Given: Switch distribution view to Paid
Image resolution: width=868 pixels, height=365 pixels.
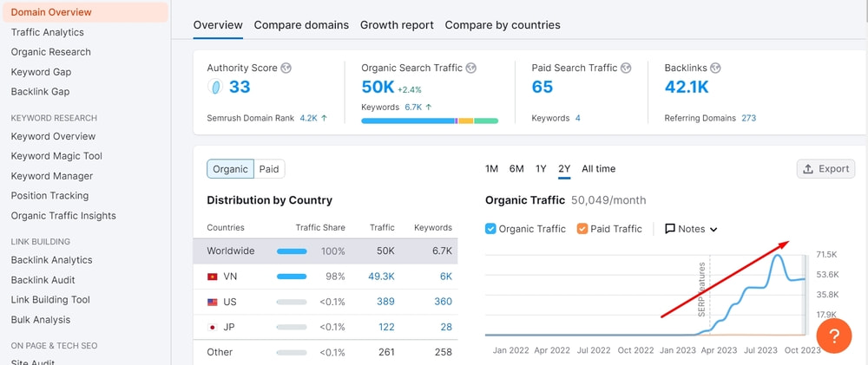Looking at the screenshot, I should point(269,169).
